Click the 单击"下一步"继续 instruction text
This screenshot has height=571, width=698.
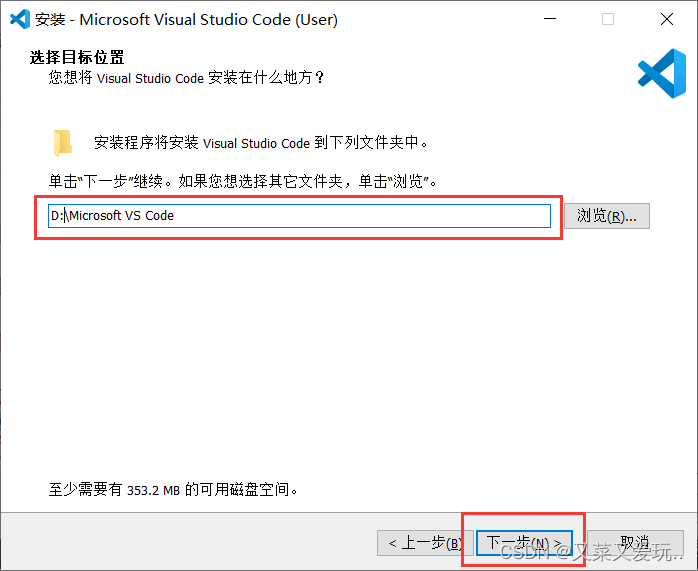click(x=243, y=181)
